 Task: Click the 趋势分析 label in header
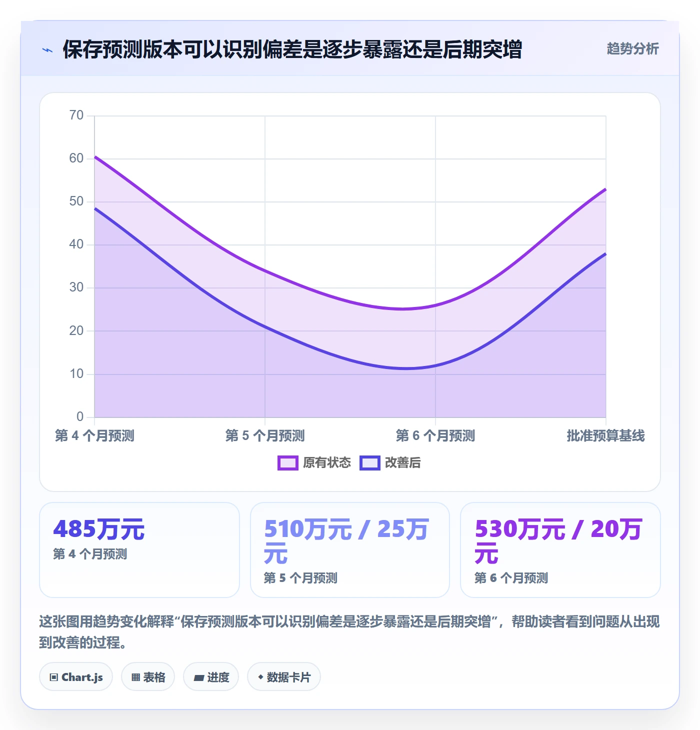click(632, 48)
